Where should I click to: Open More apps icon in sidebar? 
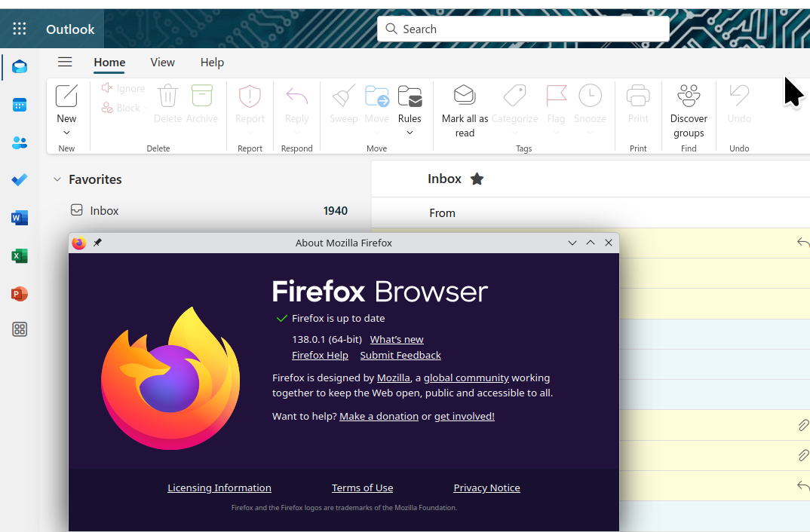tap(20, 329)
